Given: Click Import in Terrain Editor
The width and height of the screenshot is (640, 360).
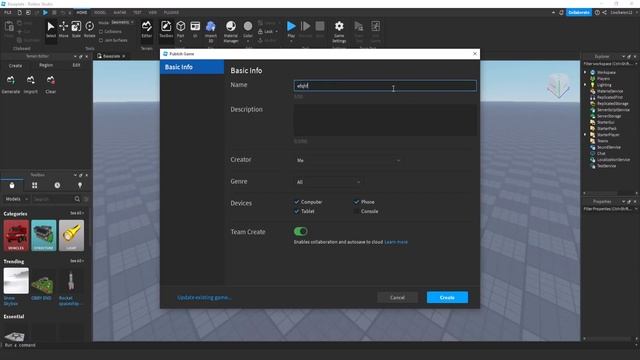Looking at the screenshot, I should click(31, 84).
